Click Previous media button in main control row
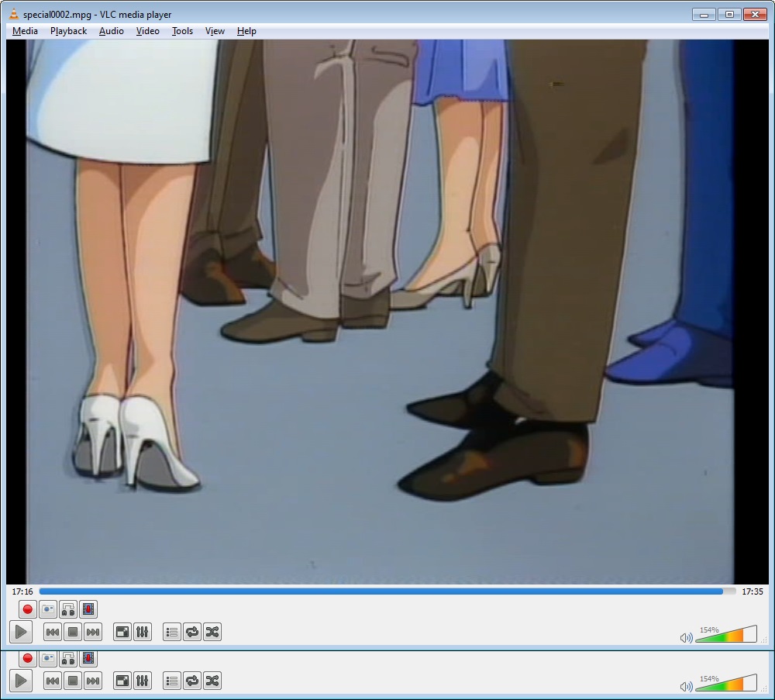Viewport: 775px width, 700px height. pos(53,632)
